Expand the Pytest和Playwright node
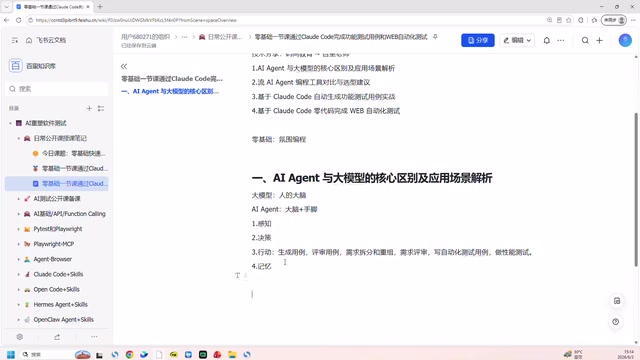The image size is (640, 360). tap(18, 229)
